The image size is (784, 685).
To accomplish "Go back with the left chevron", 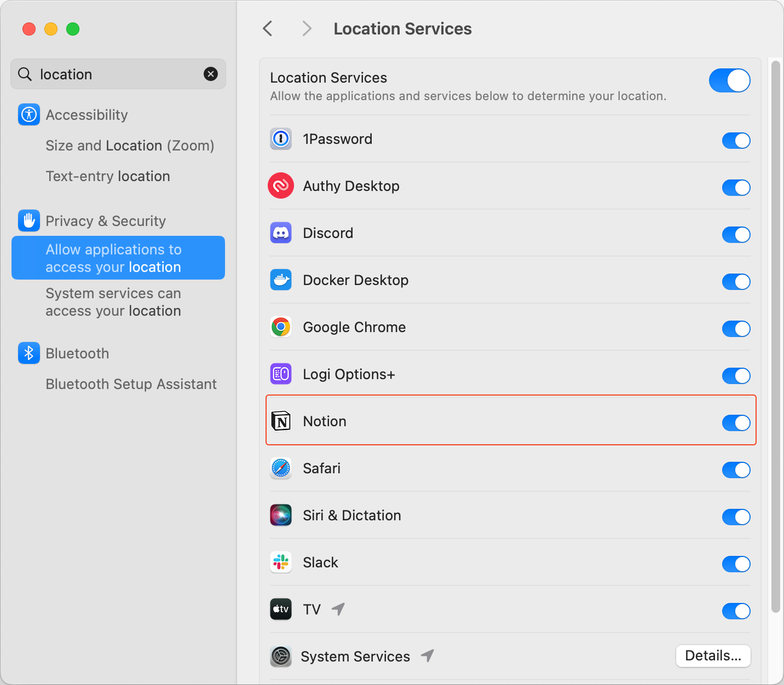I will click(x=268, y=28).
